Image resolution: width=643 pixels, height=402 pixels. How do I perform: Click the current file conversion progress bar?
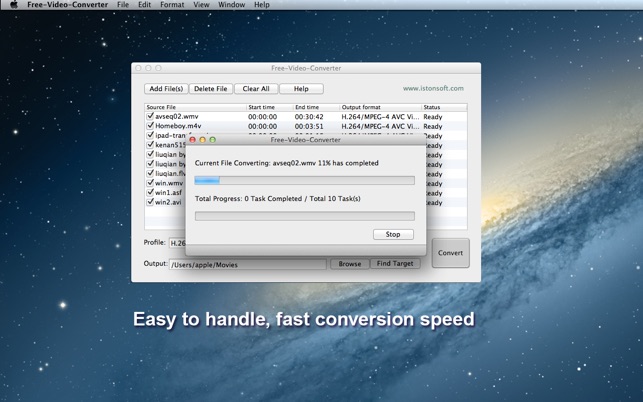pos(305,180)
